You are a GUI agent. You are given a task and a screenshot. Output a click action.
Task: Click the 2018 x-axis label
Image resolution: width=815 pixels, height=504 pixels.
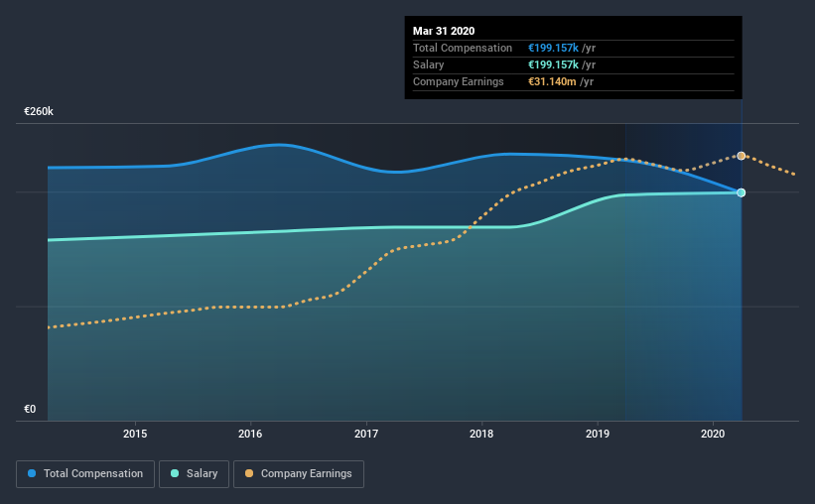point(481,434)
